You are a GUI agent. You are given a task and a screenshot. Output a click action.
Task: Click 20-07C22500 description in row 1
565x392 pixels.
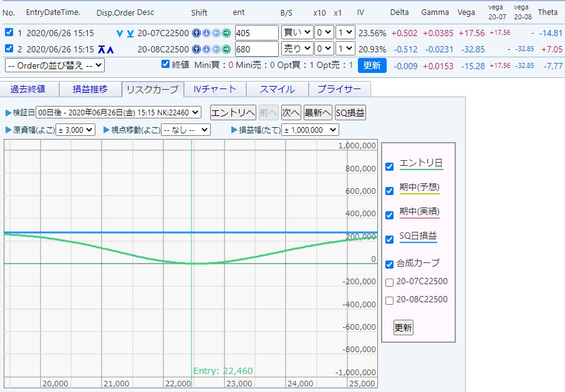click(163, 33)
